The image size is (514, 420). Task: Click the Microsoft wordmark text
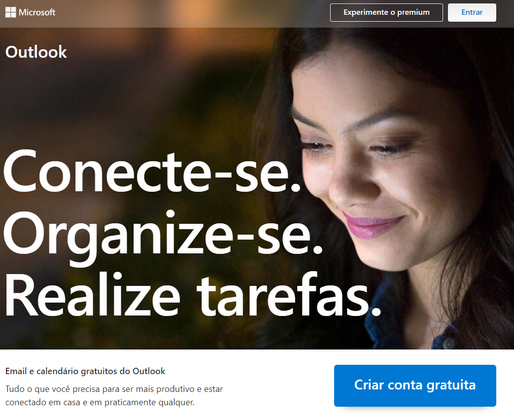36,12
